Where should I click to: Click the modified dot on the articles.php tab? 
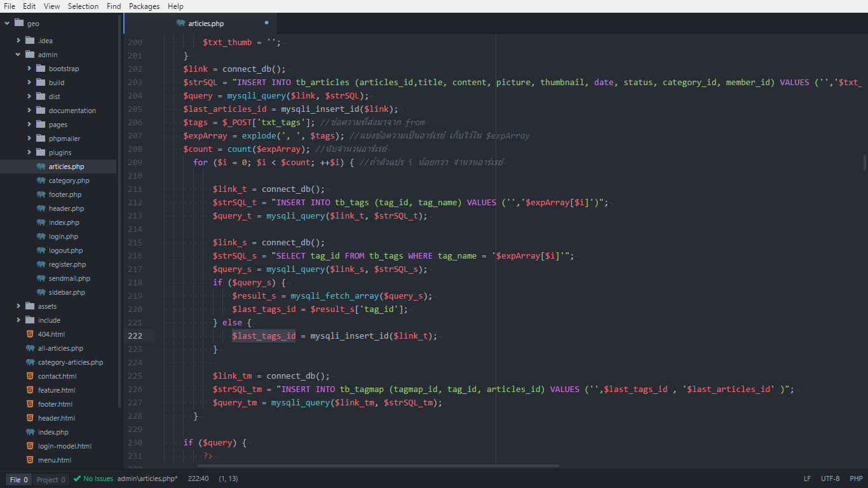pyautogui.click(x=266, y=23)
